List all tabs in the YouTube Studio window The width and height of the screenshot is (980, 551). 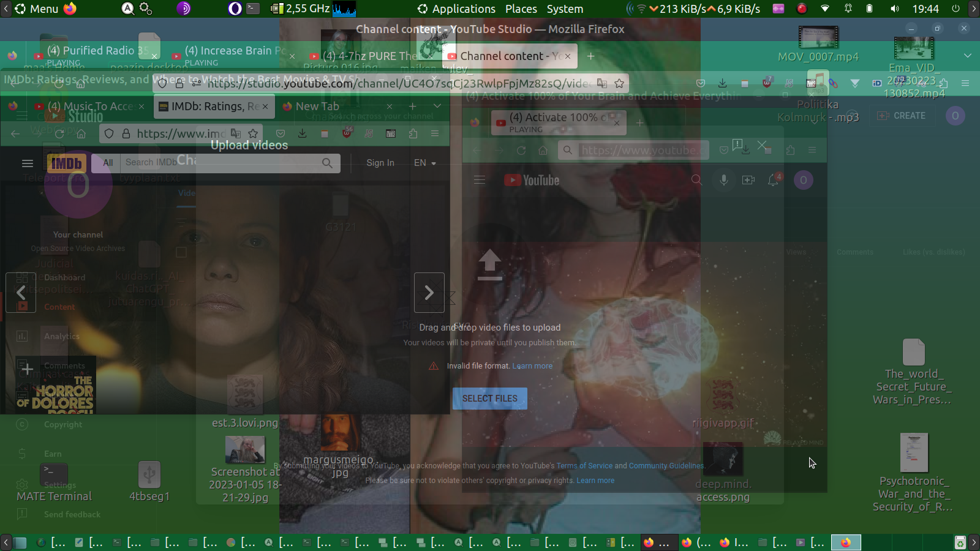[968, 56]
